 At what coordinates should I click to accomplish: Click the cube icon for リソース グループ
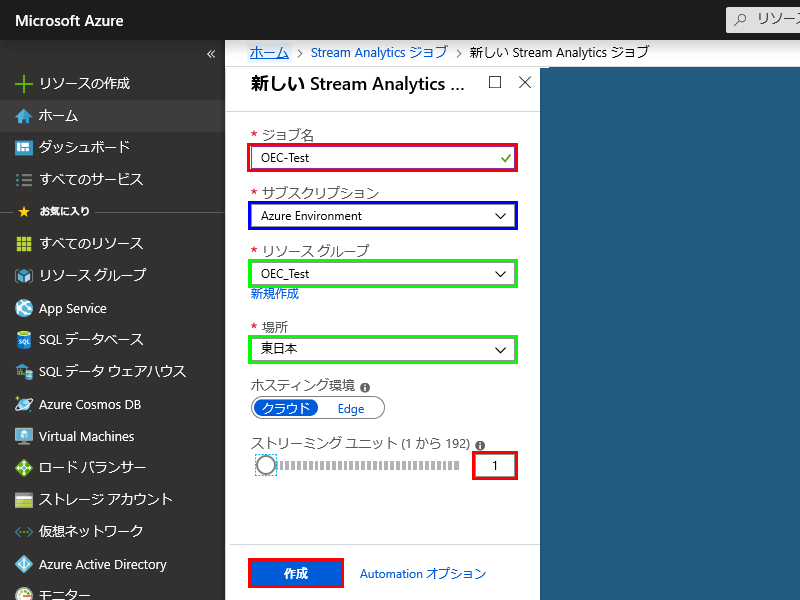[23, 276]
